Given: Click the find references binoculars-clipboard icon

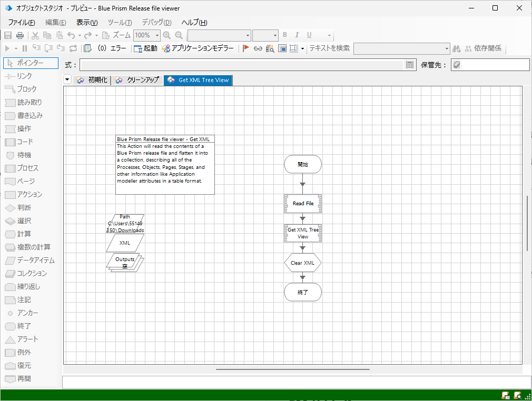Looking at the screenshot, I should (270, 48).
